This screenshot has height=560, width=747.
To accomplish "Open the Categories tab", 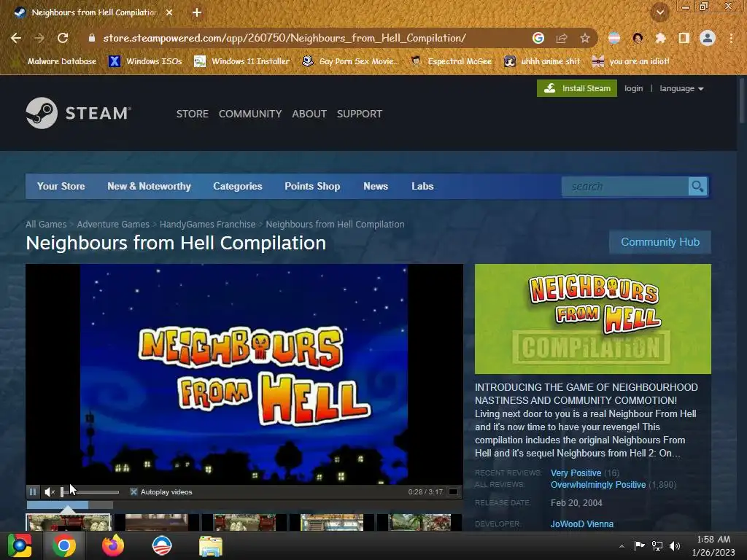I will pyautogui.click(x=238, y=186).
